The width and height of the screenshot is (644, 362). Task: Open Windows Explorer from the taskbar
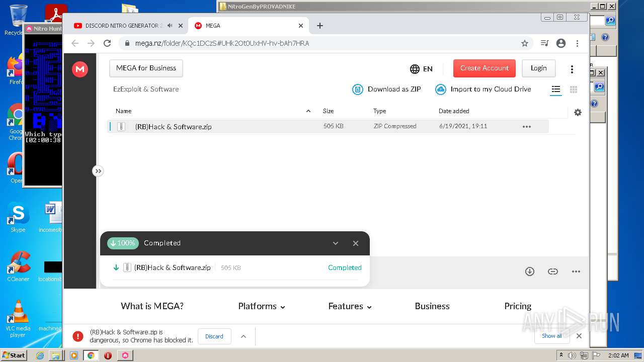click(x=56, y=355)
